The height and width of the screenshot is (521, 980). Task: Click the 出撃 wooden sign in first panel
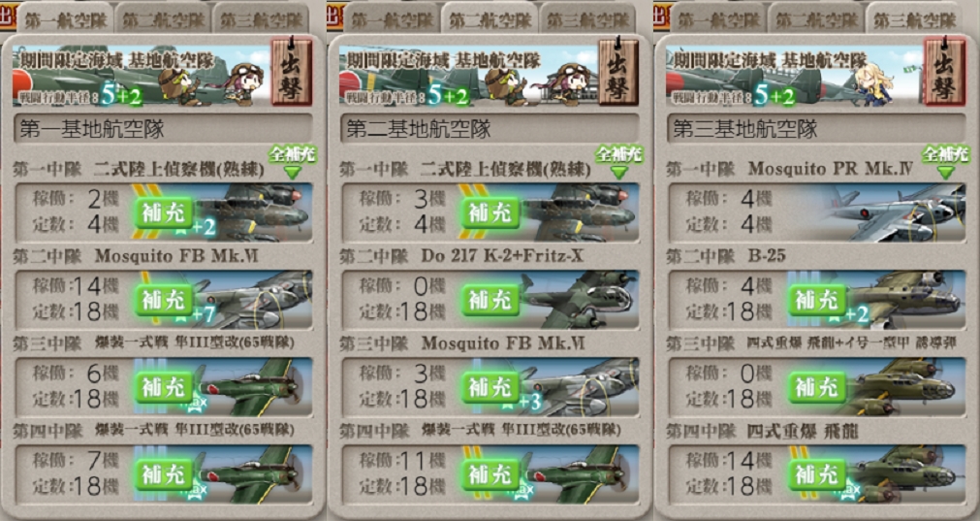(x=291, y=71)
